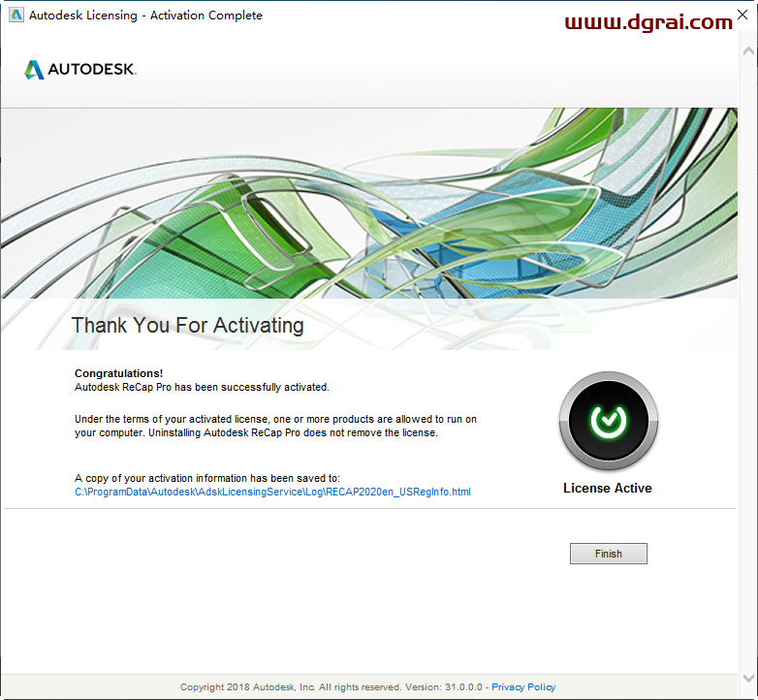Viewport: 758px width, 700px height.
Task: Click the scrollbar up arrow
Action: [748, 50]
